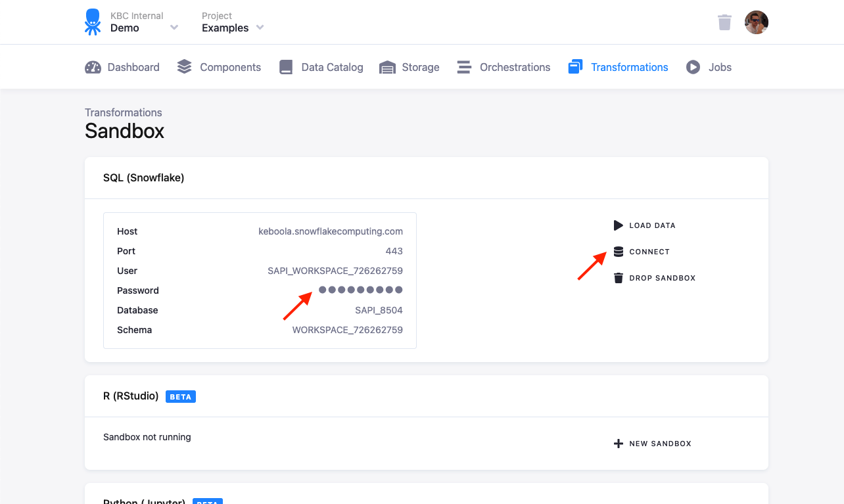Click the Database label
Screen dimensions: 844x504
pos(137,310)
